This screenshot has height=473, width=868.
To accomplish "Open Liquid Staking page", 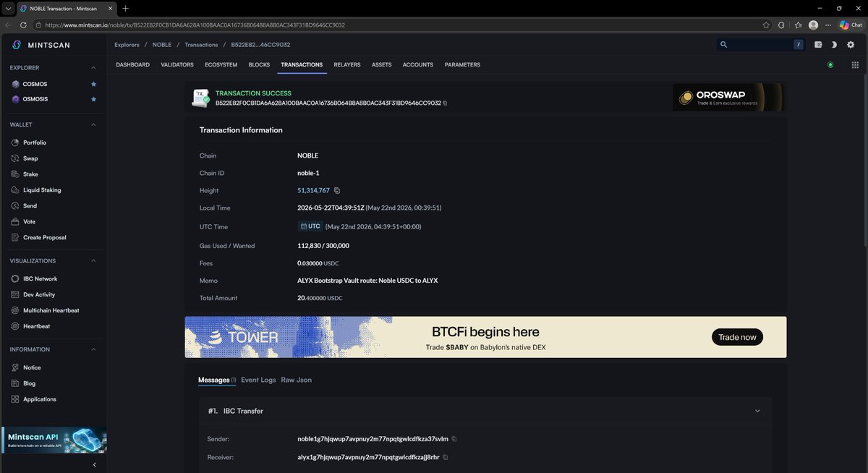I will (41, 190).
